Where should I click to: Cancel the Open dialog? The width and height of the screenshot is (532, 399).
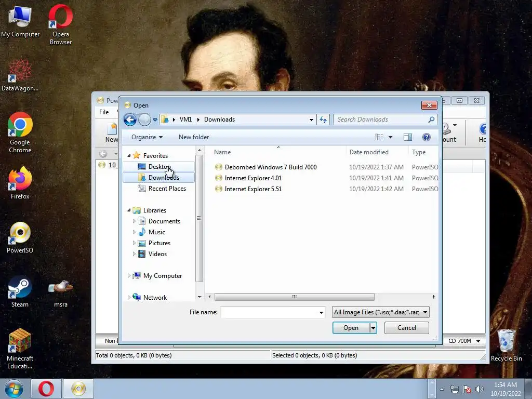pyautogui.click(x=406, y=328)
